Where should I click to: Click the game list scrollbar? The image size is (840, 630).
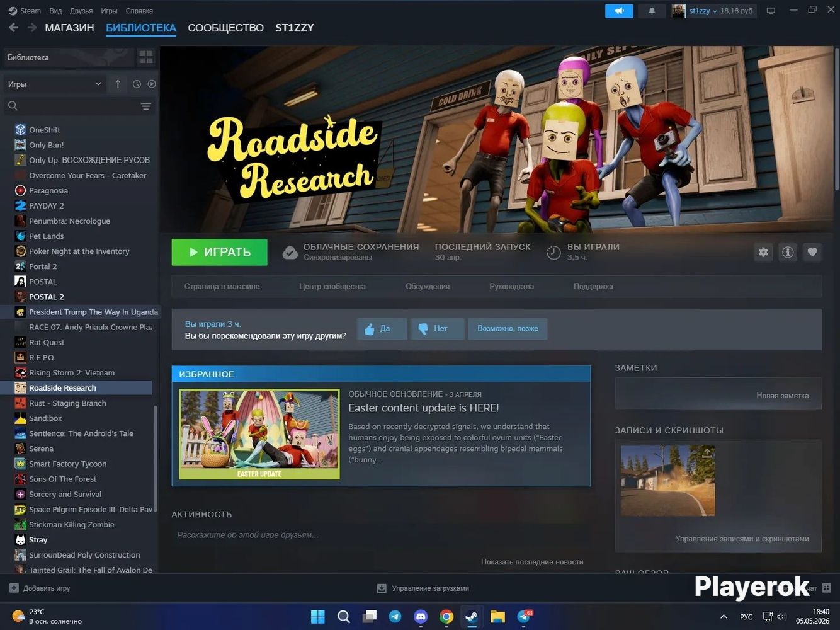(155, 459)
